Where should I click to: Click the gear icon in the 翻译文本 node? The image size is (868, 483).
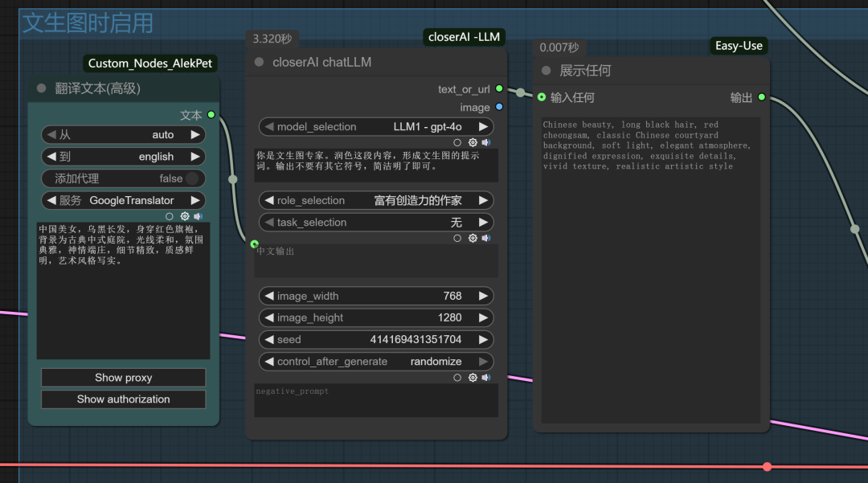[x=185, y=216]
